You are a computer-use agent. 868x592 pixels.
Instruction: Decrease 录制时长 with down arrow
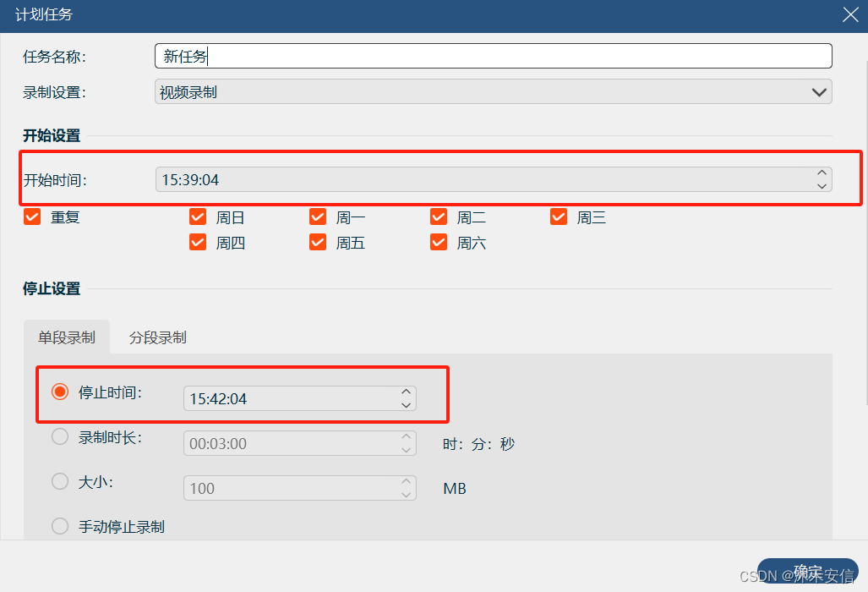coord(406,450)
